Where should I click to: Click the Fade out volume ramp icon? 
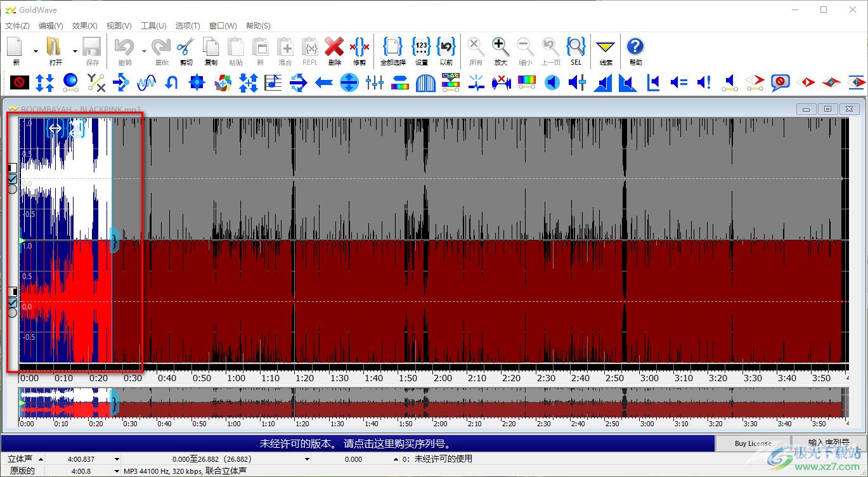[628, 82]
